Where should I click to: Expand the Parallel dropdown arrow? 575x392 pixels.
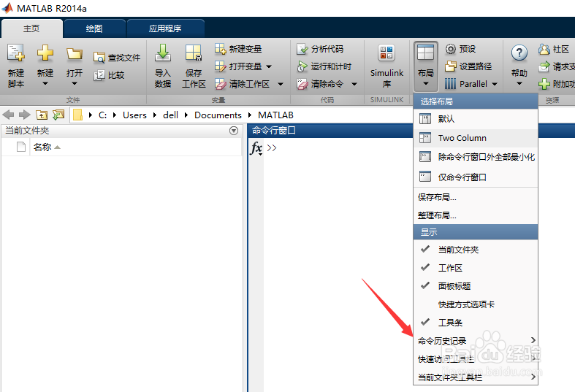(x=495, y=84)
